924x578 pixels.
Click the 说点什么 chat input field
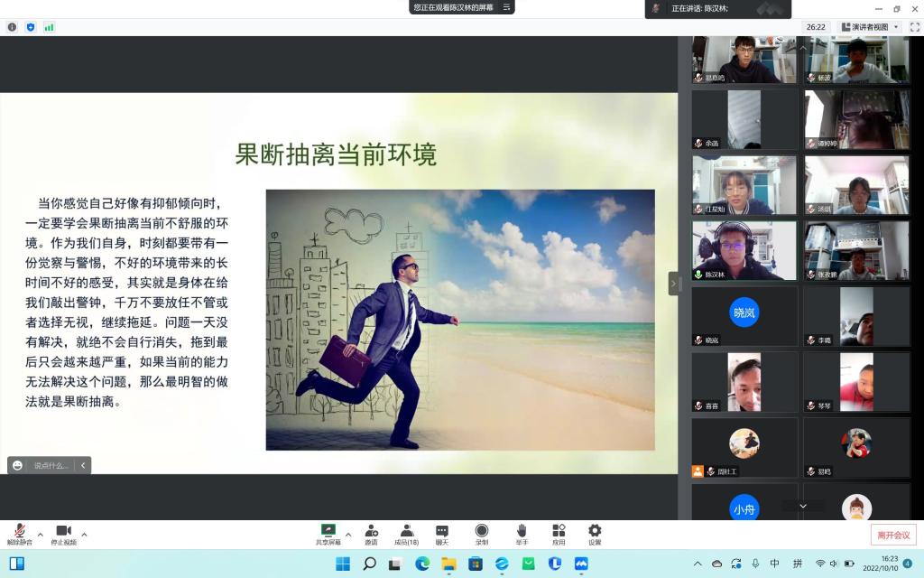point(51,465)
